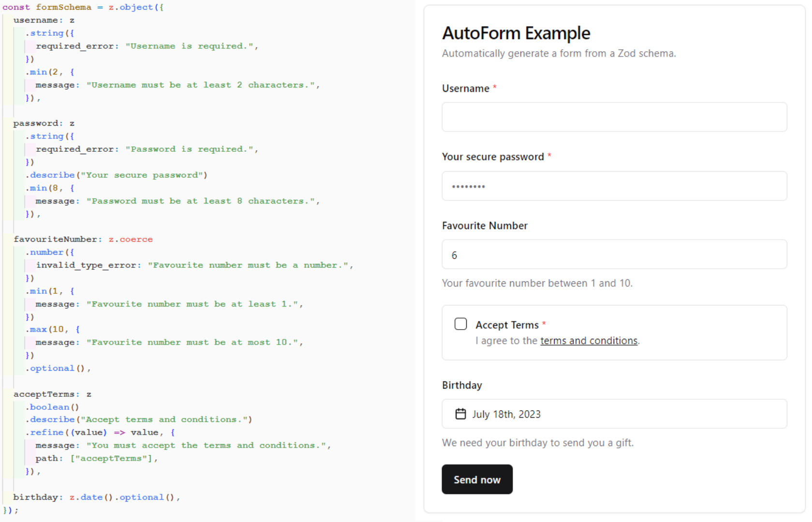Click code line .describe("Your secure password")
This screenshot has height=522, width=812.
(x=117, y=175)
